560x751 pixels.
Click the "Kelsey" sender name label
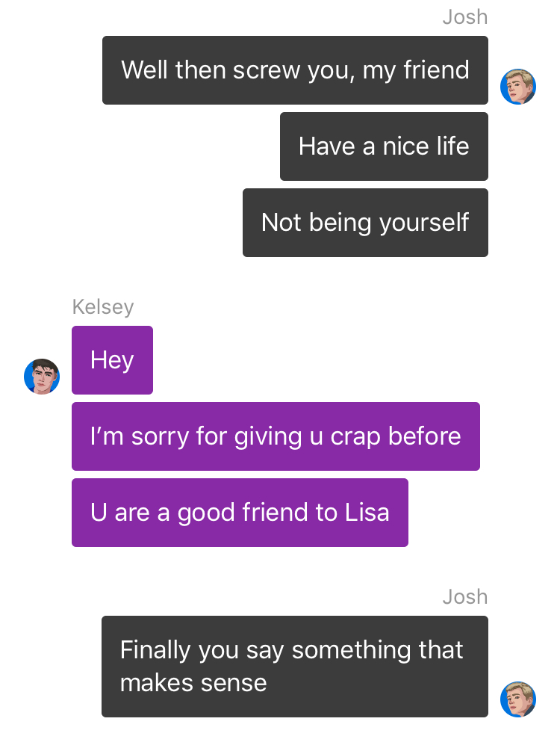pyautogui.click(x=103, y=307)
